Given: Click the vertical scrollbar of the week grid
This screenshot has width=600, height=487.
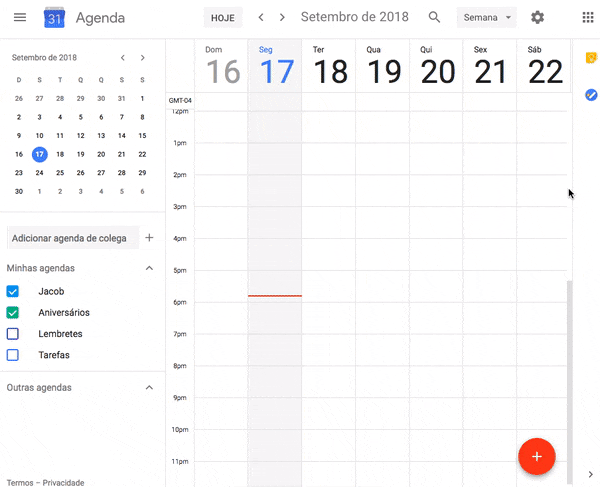Looking at the screenshot, I should [570, 381].
